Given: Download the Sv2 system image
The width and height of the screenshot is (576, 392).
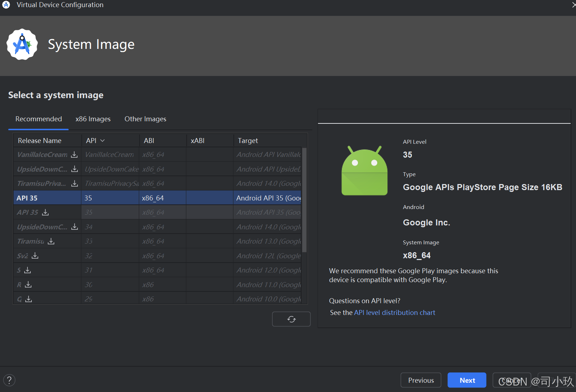Looking at the screenshot, I should pyautogui.click(x=35, y=255).
